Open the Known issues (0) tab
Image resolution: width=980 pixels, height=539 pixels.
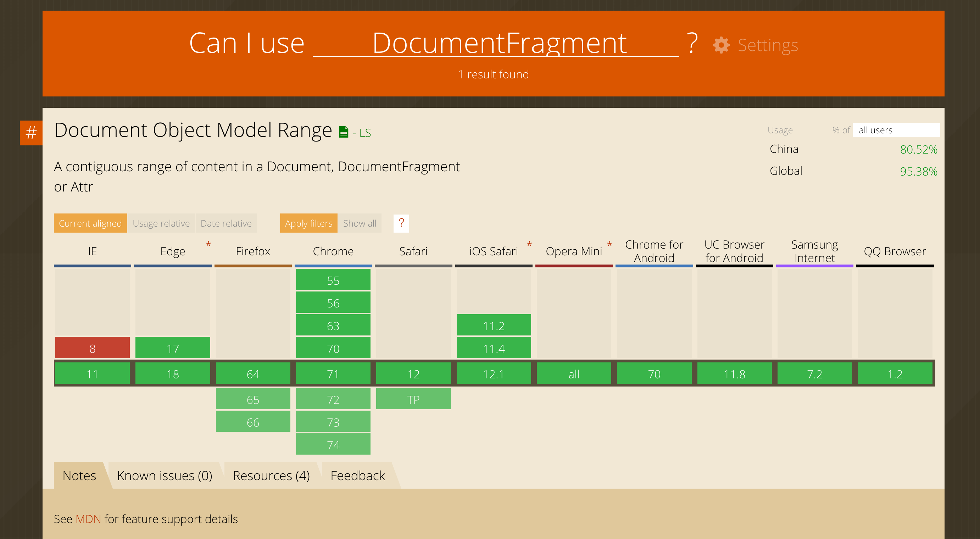click(x=165, y=476)
